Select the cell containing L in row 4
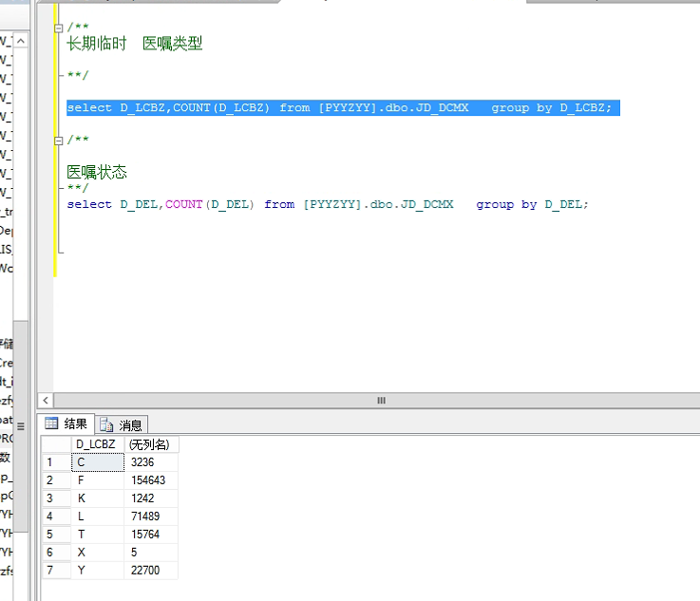 (x=98, y=516)
